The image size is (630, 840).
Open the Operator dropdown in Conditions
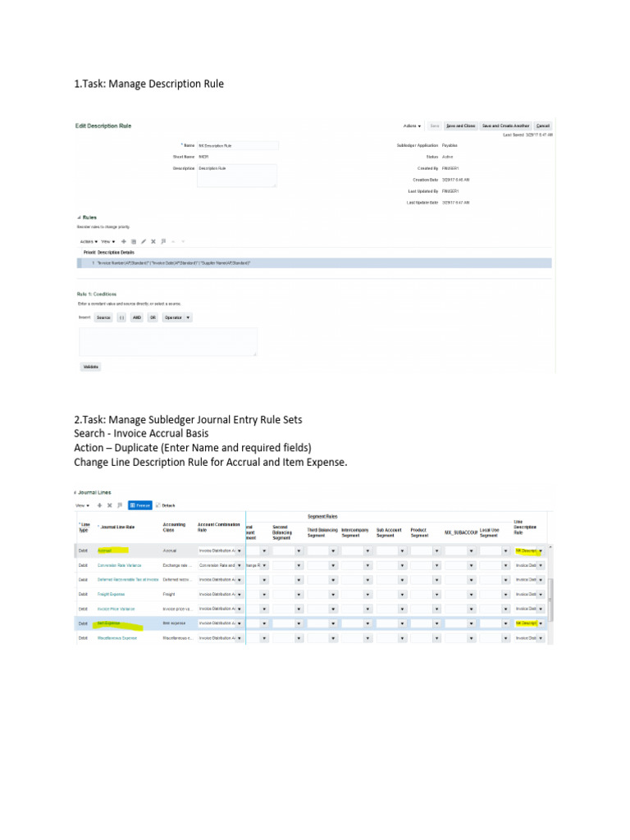click(x=178, y=317)
